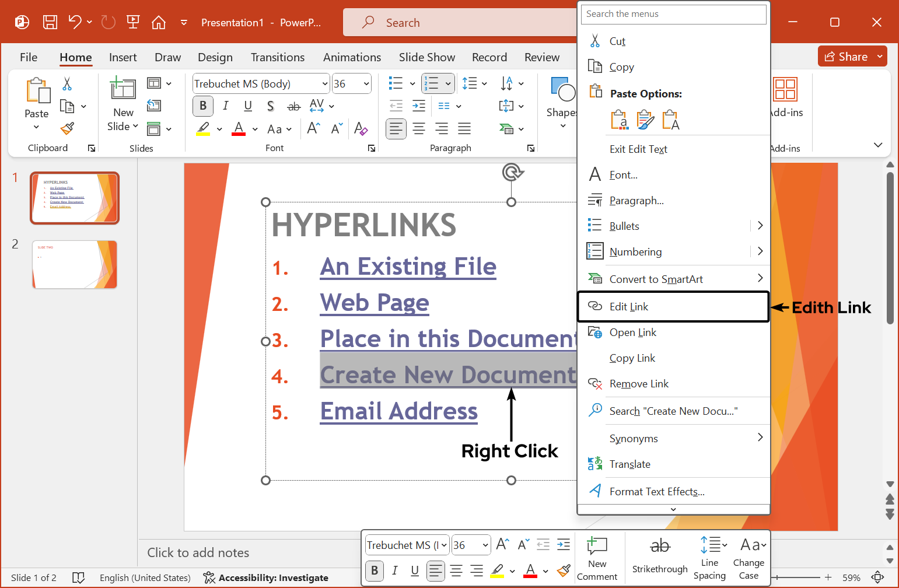Toggle Underline in the mini toolbar
This screenshot has width=899, height=588.
tap(414, 570)
